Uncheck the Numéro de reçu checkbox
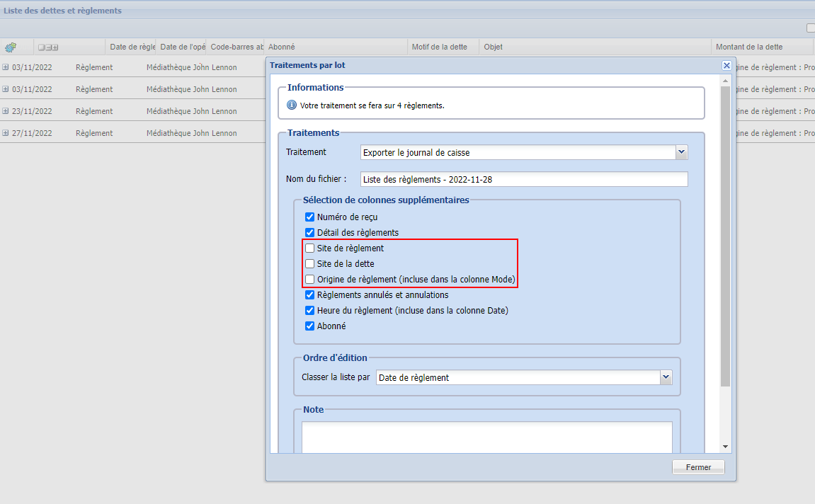815x504 pixels. [309, 217]
